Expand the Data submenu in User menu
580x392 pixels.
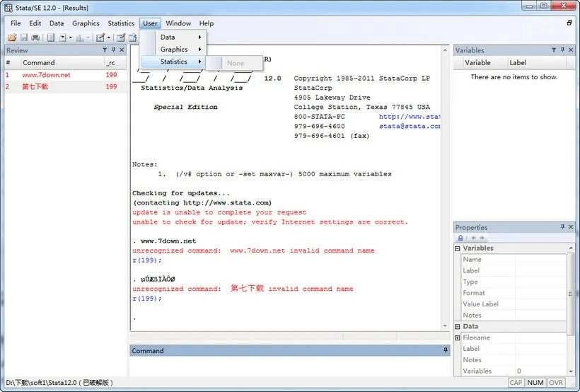pyautogui.click(x=173, y=37)
